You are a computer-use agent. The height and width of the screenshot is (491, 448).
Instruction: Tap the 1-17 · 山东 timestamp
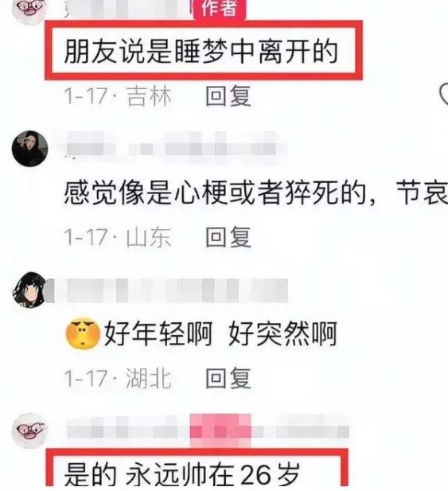tap(118, 237)
